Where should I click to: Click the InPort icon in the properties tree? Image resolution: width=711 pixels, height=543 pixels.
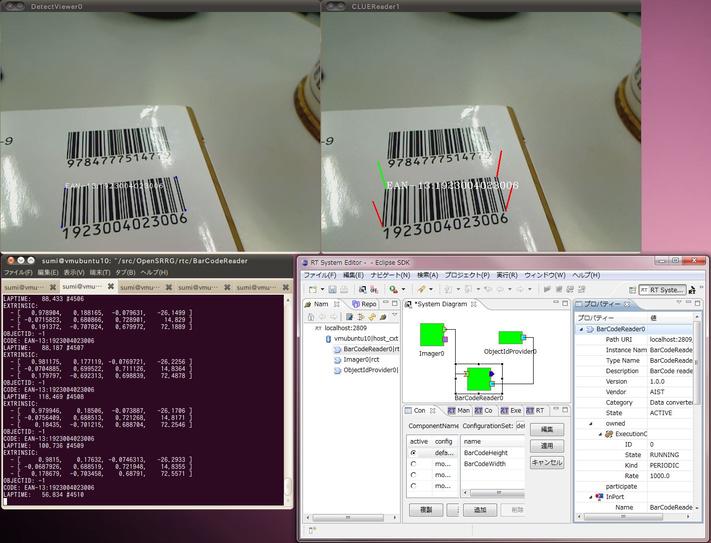(599, 497)
